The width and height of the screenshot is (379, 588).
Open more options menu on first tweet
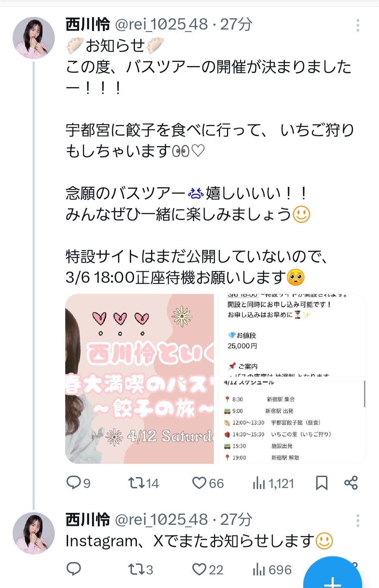click(x=358, y=25)
